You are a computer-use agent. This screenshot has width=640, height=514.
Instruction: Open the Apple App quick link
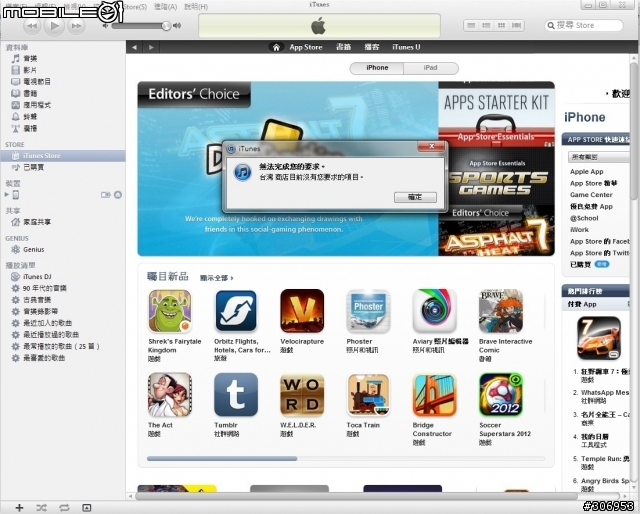pyautogui.click(x=587, y=172)
